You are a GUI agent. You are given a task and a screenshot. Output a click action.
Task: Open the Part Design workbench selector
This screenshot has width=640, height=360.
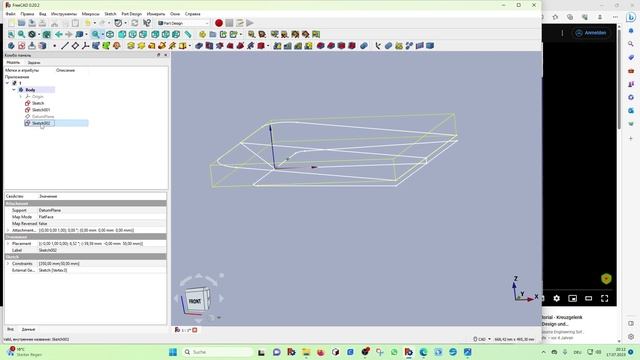tap(183, 23)
